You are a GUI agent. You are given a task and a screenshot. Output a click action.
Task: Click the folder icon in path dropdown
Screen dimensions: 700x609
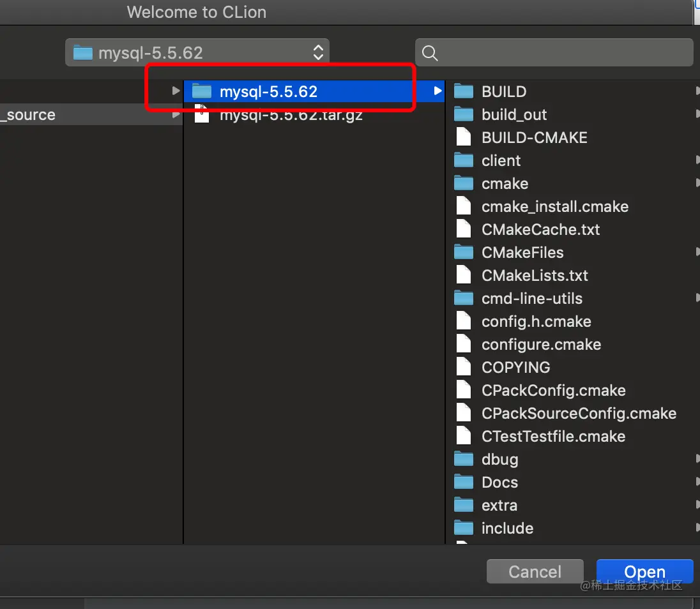pos(82,52)
